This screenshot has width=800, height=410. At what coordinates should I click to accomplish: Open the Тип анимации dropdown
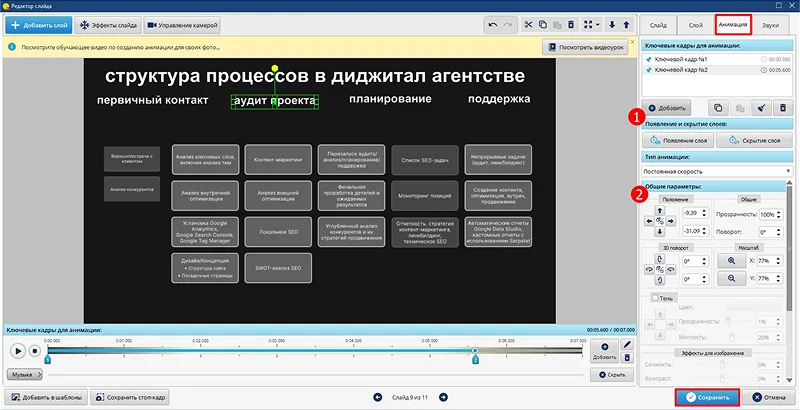tap(716, 171)
